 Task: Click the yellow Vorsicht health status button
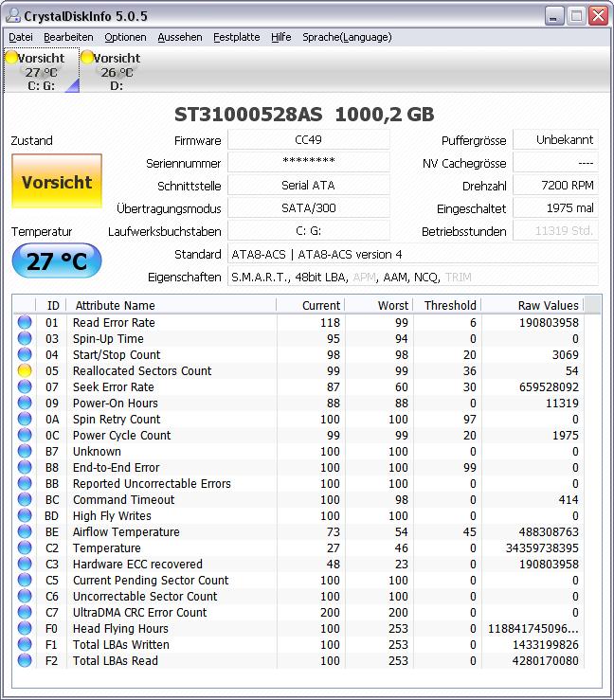point(57,181)
